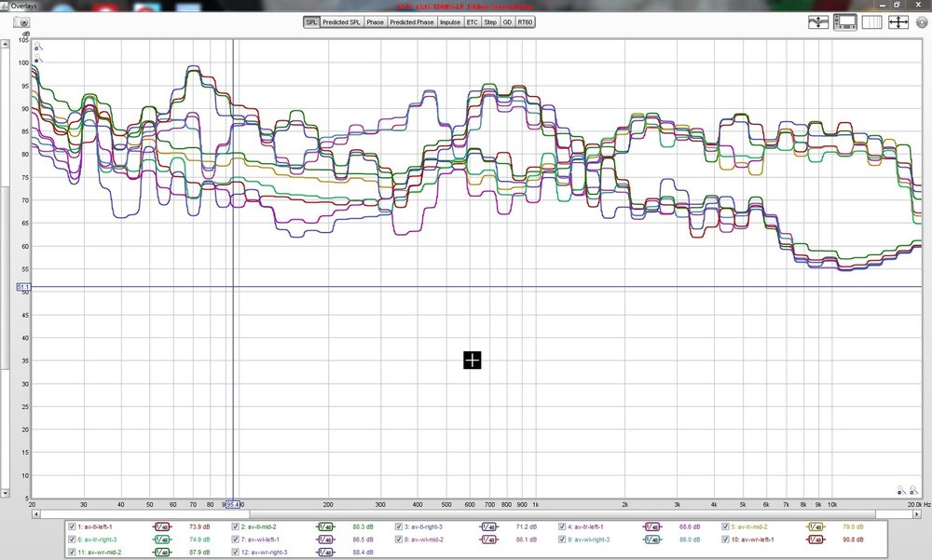Click the smoothing icon for av-wl-left-1
The image size is (932, 560).
pyautogui.click(x=325, y=540)
